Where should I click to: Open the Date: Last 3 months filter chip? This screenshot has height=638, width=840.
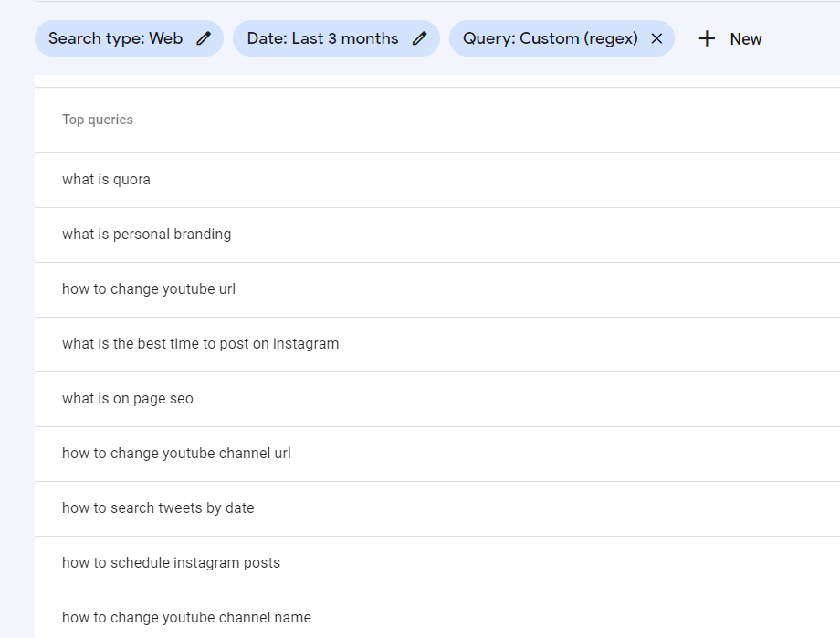pyautogui.click(x=322, y=38)
